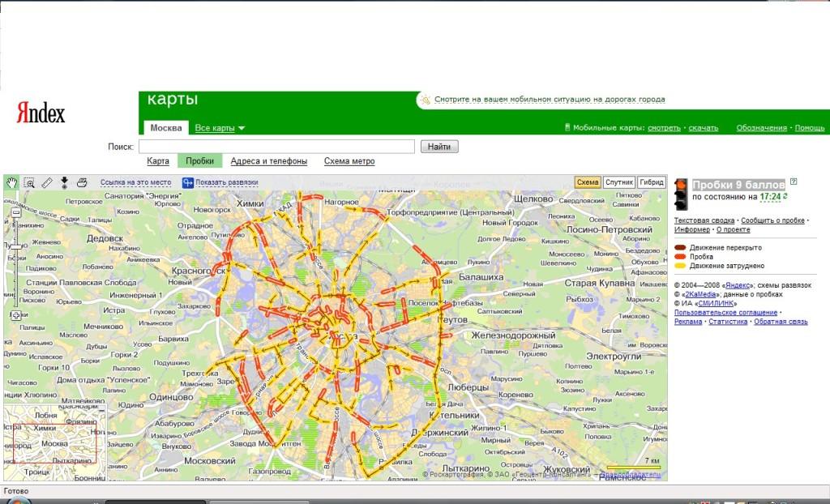Click the red Пробка legend swatch
The image size is (830, 504).
(x=680, y=256)
